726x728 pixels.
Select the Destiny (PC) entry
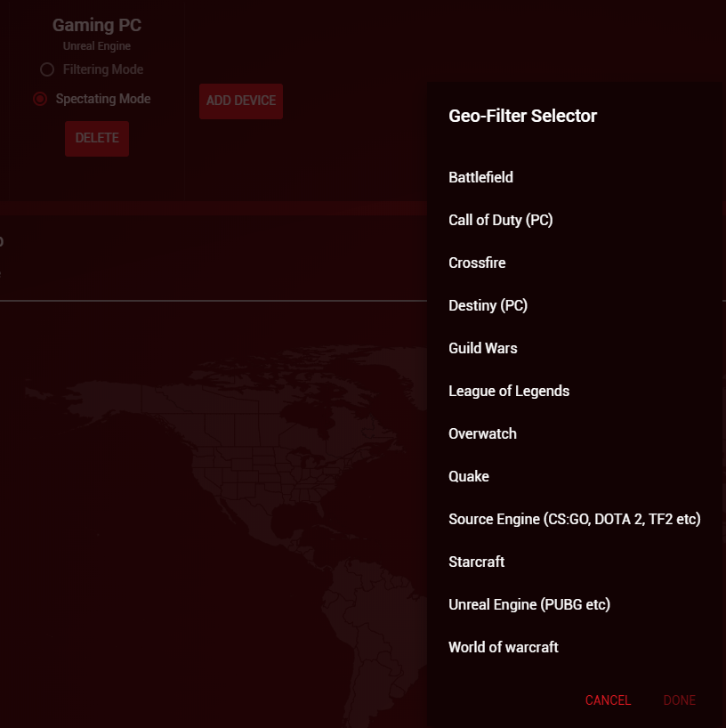point(488,305)
